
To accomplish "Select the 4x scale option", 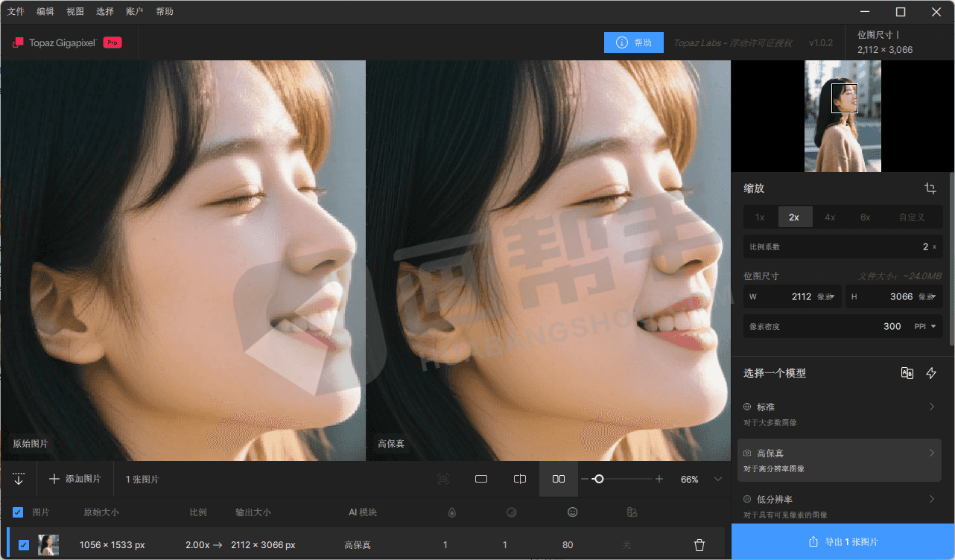I will pos(830,217).
